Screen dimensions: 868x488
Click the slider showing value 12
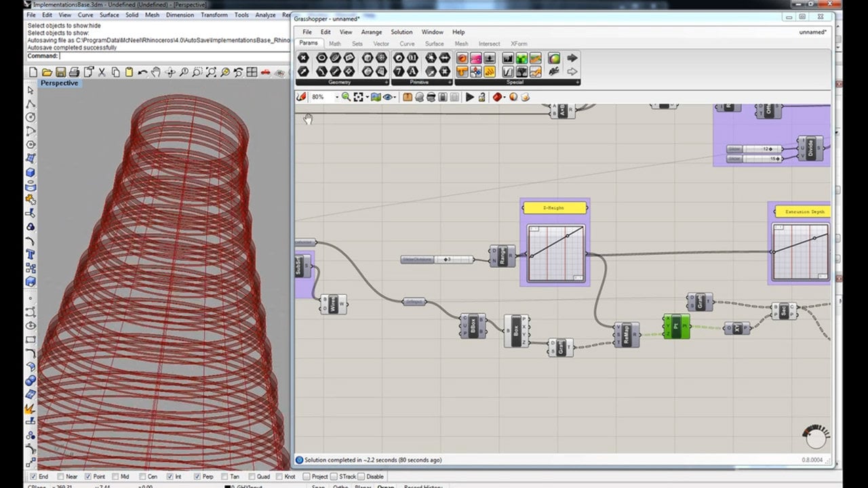(x=755, y=149)
